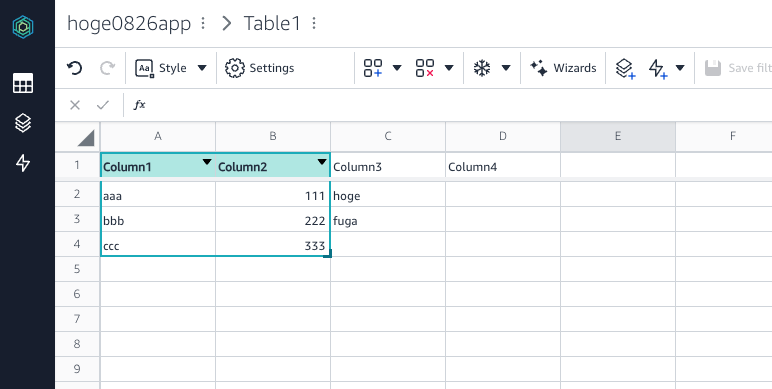Click the freeze snowflake icon
This screenshot has width=772, height=389.
(x=482, y=68)
